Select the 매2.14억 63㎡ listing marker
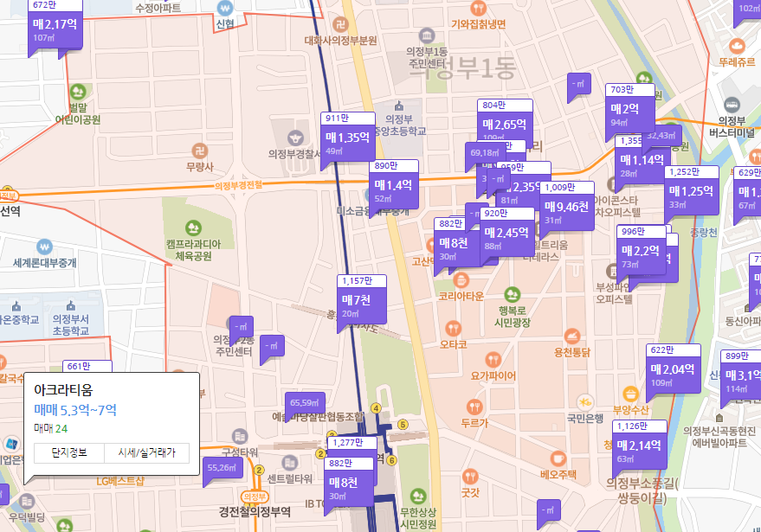The width and height of the screenshot is (761, 532). pos(639,448)
